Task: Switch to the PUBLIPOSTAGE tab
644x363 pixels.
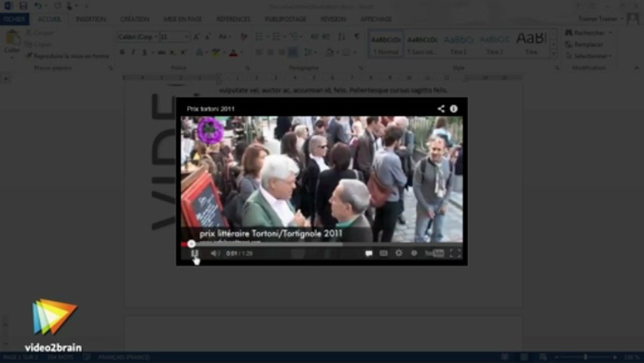Action: 285,19
